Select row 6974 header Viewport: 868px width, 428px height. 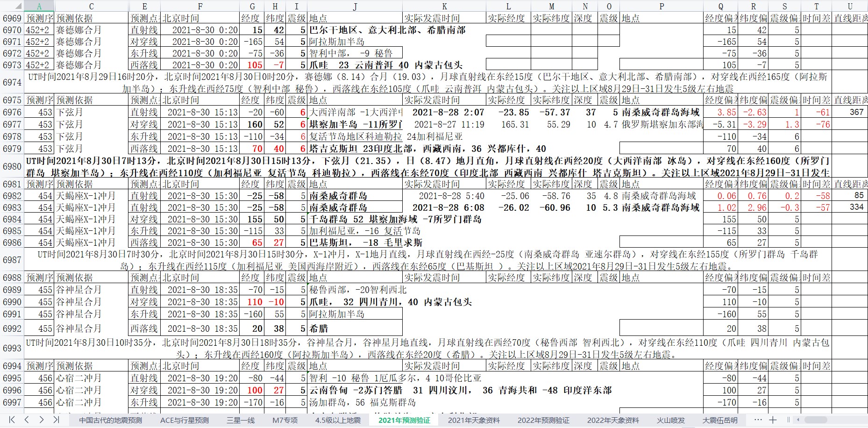(12, 82)
